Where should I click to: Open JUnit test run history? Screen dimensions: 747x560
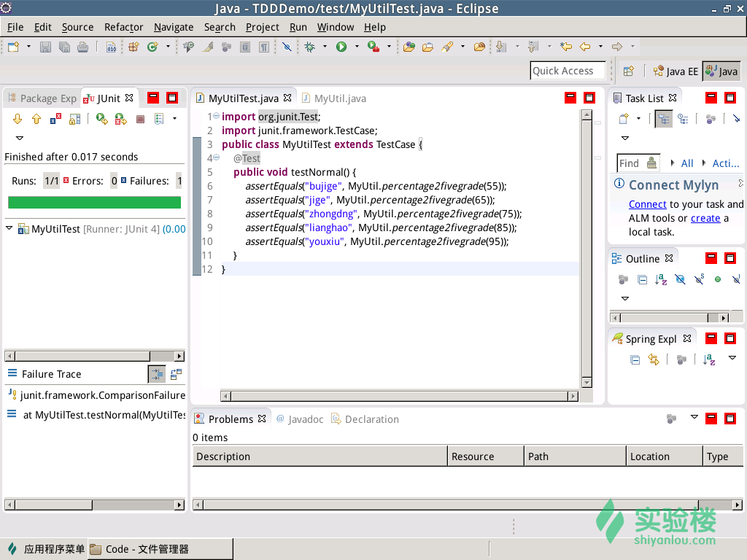pyautogui.click(x=159, y=119)
